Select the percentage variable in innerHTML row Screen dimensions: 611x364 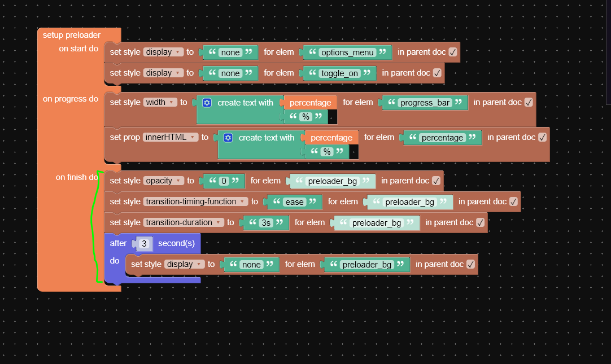click(331, 138)
